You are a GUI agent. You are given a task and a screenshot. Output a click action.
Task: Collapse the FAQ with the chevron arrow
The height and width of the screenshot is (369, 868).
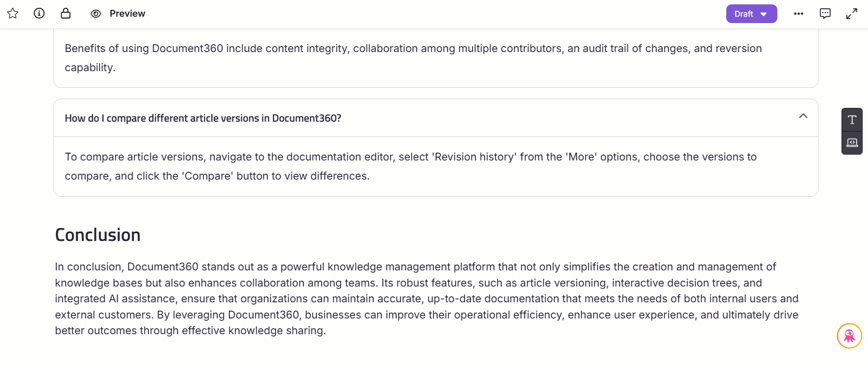click(x=803, y=116)
